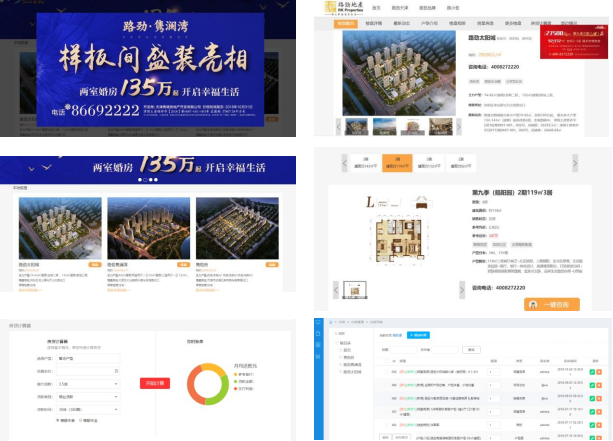
Task: Click orange tag button on 路劲太阳城 card
Action: tap(95, 265)
